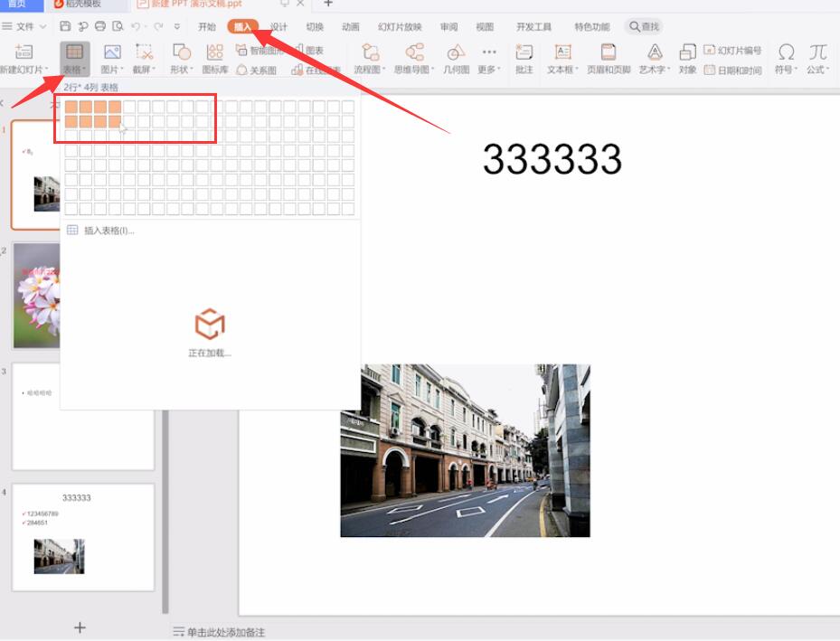Image resolution: width=840 pixels, height=641 pixels.
Task: Click the Text Box (文本框) icon
Action: point(562,52)
